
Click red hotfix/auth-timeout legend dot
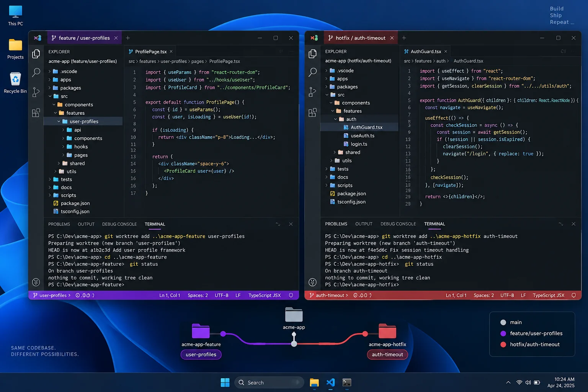pos(503,345)
